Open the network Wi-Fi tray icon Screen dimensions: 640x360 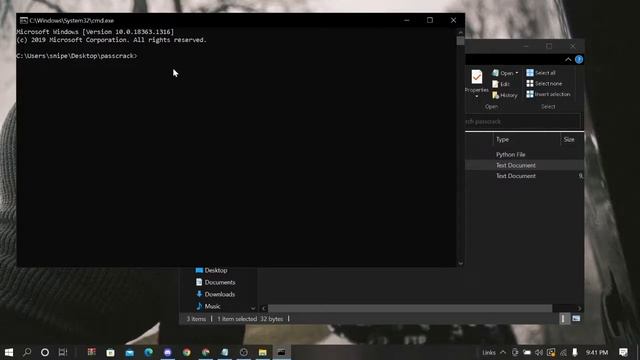point(563,352)
